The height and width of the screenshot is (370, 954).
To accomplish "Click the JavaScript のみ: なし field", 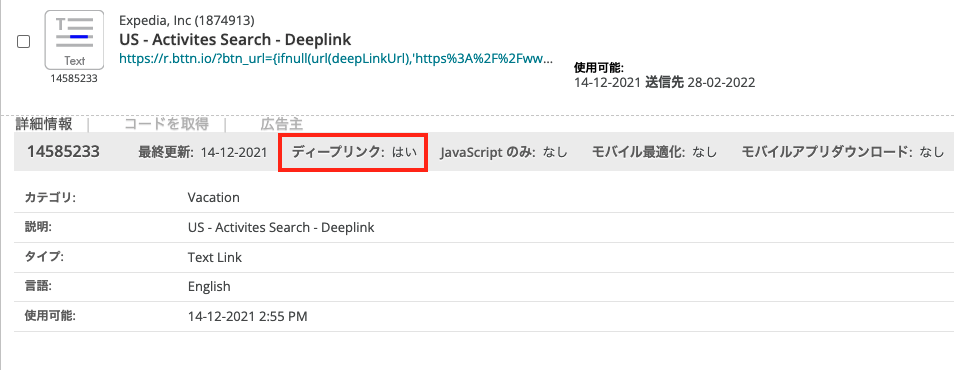I will click(x=504, y=153).
